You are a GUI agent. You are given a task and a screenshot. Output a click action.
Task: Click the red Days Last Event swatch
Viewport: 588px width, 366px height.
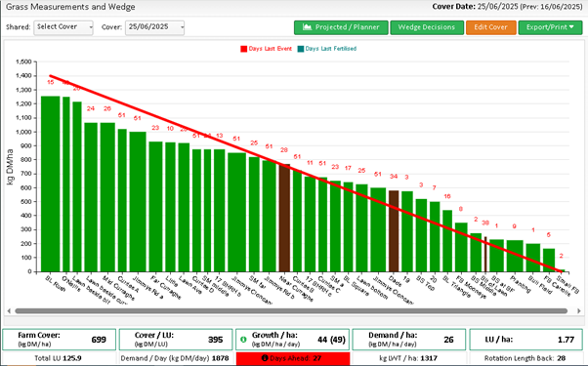[x=244, y=49]
